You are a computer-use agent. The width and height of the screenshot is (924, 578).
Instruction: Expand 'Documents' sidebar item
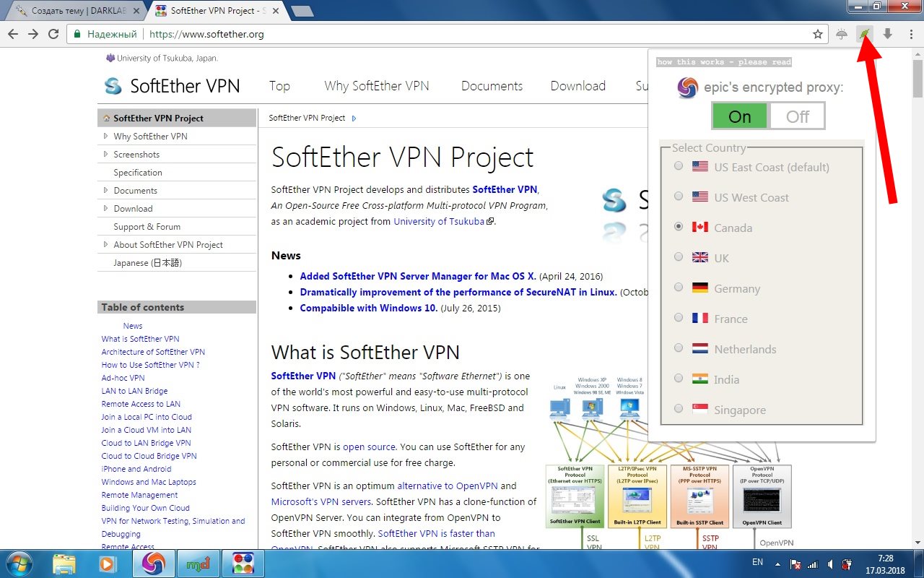[105, 190]
